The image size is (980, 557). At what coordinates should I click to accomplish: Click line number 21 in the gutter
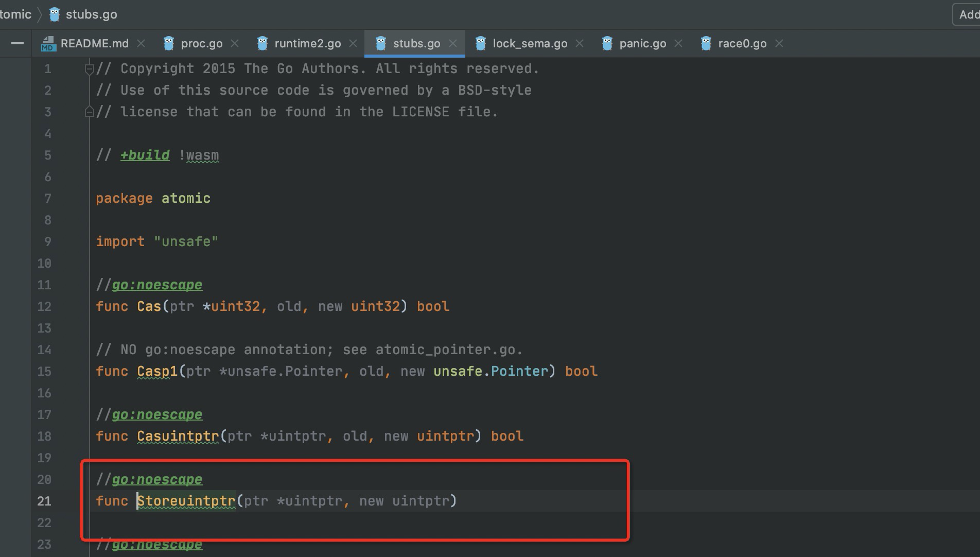click(x=44, y=501)
